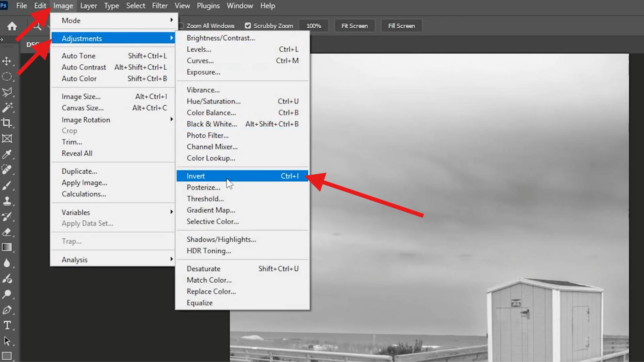This screenshot has height=362, width=644.
Task: Open the Posterize adjustment
Action: coord(242,187)
